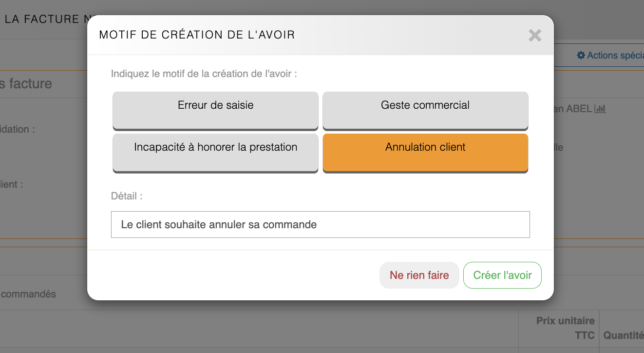
Task: Click the 'Prix unitaire TTC' column header
Action: 565,328
